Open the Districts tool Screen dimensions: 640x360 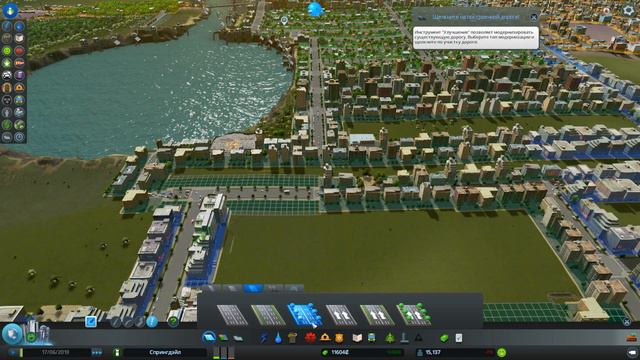[x=238, y=338]
